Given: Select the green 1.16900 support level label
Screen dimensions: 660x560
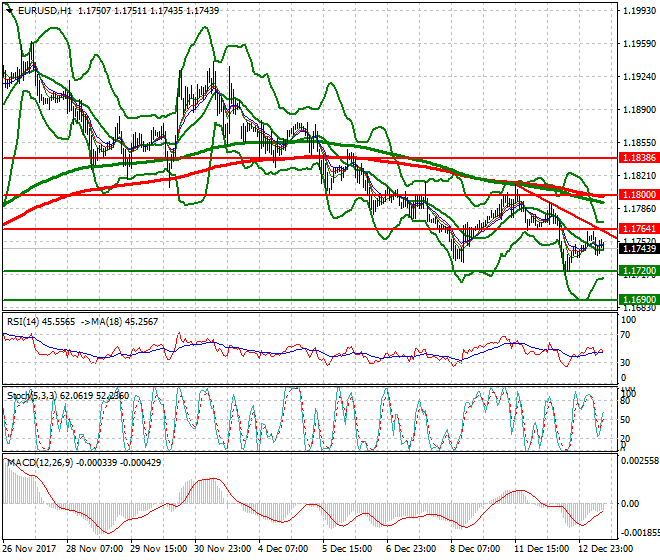Looking at the screenshot, I should click(x=639, y=300).
